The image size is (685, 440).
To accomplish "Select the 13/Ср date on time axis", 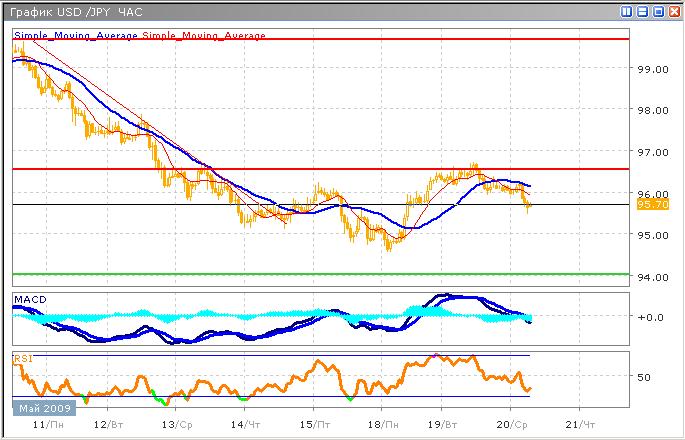I will 176,425.
